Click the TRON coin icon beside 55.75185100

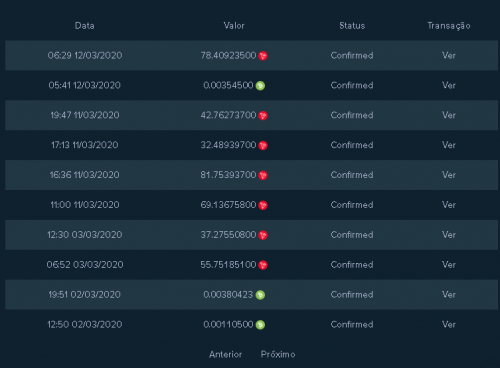click(263, 265)
